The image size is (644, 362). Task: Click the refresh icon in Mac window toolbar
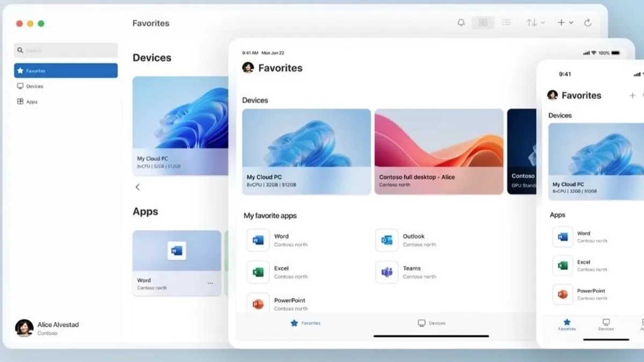(588, 23)
